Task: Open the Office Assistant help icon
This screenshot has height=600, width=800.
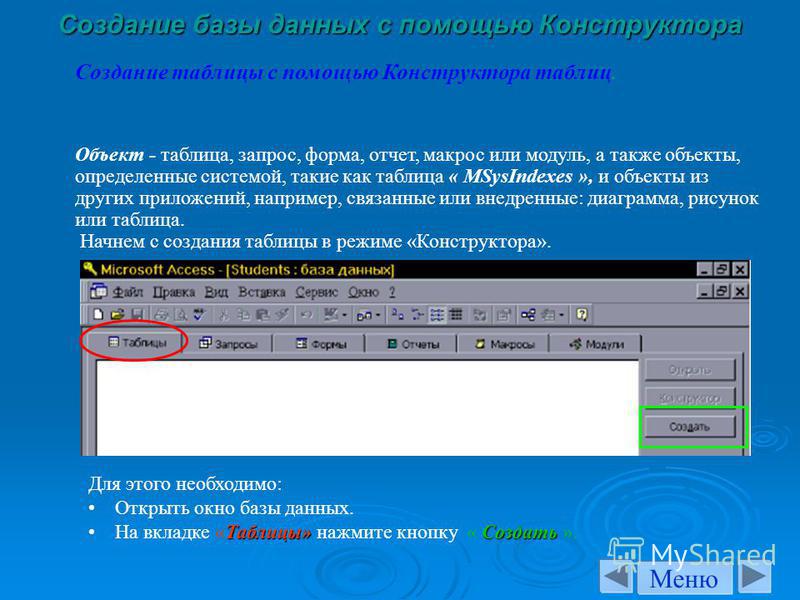Action: 582,314
